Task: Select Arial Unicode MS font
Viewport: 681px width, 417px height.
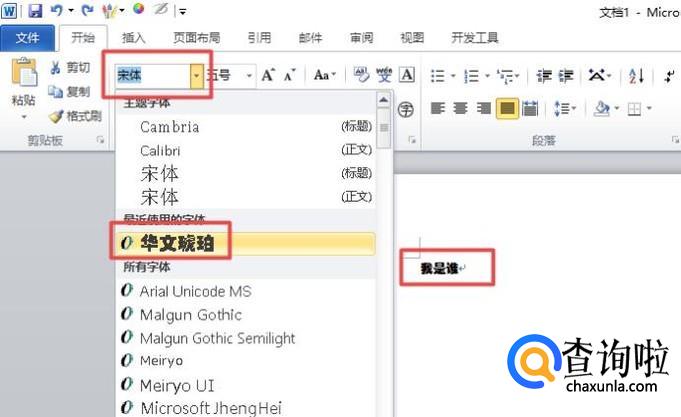Action: tap(246, 291)
